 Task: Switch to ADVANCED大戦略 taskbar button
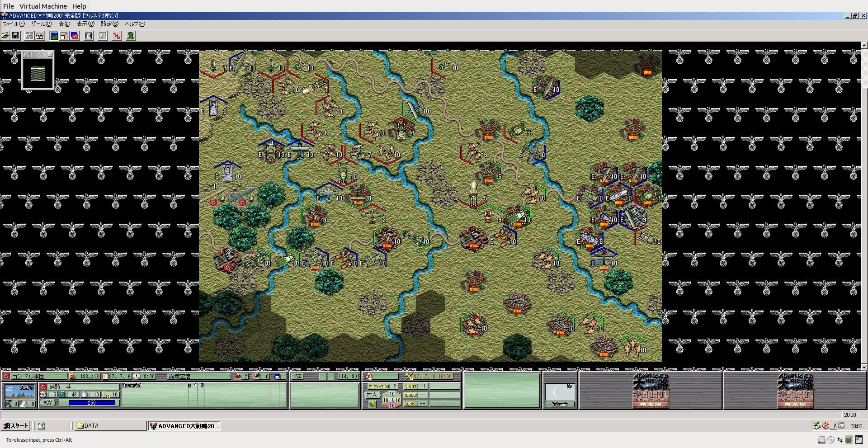(184, 426)
